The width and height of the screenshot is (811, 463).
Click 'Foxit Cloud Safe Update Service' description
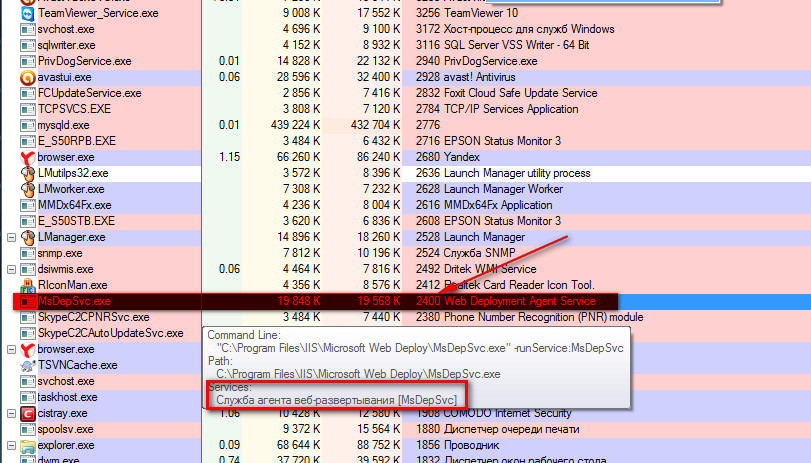tap(521, 94)
